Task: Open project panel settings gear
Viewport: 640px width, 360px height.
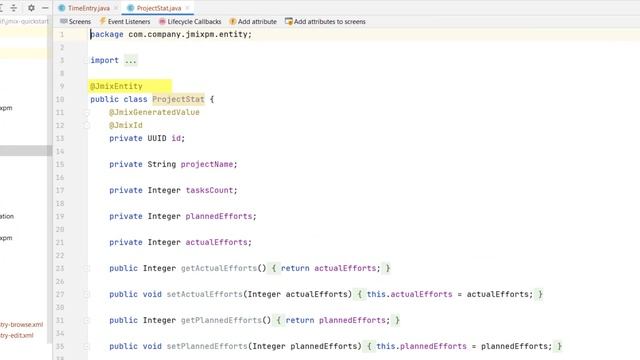Action: pyautogui.click(x=31, y=8)
